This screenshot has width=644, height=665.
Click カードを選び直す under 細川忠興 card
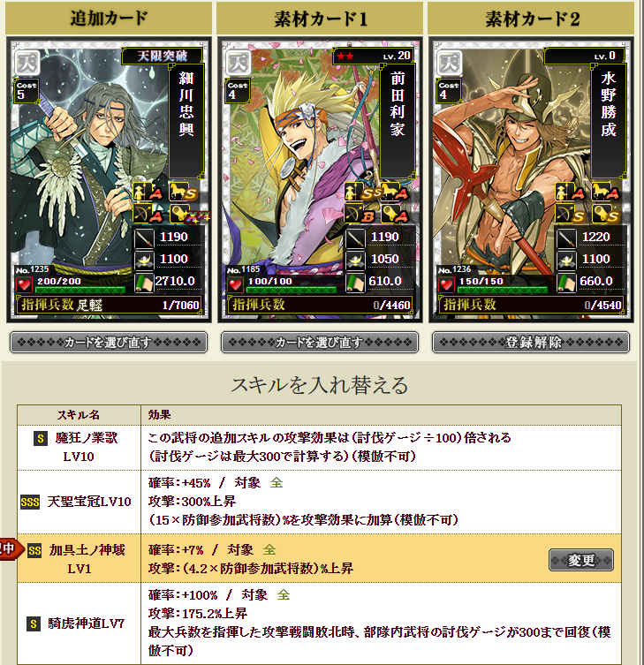point(109,343)
